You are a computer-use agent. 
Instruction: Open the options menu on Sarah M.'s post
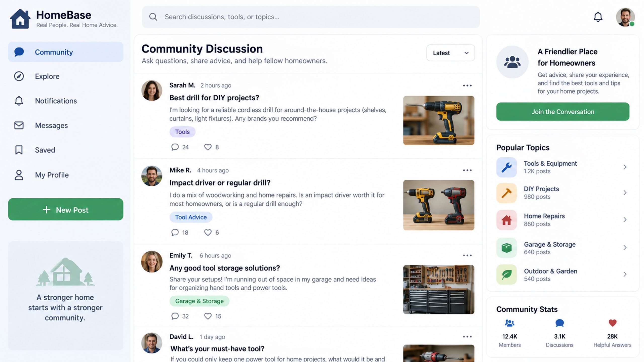tap(467, 85)
